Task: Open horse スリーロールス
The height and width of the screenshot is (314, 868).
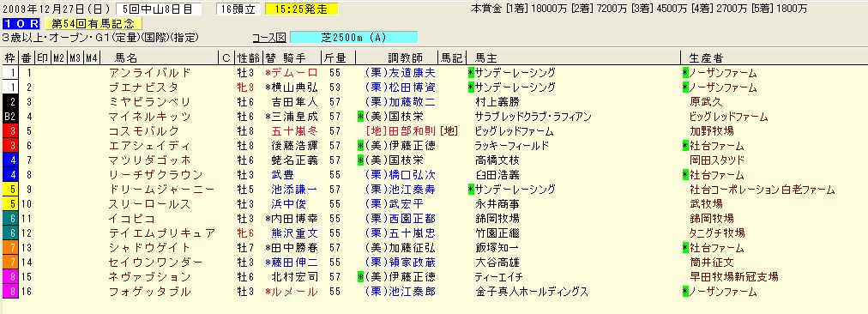Action: [149, 204]
